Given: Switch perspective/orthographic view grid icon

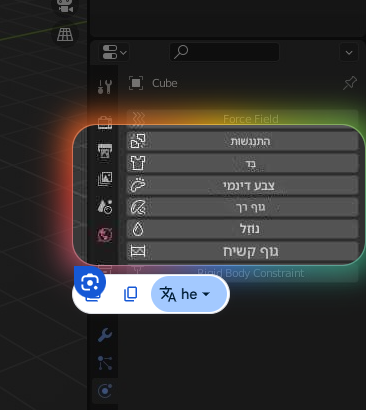Looking at the screenshot, I should (65, 34).
